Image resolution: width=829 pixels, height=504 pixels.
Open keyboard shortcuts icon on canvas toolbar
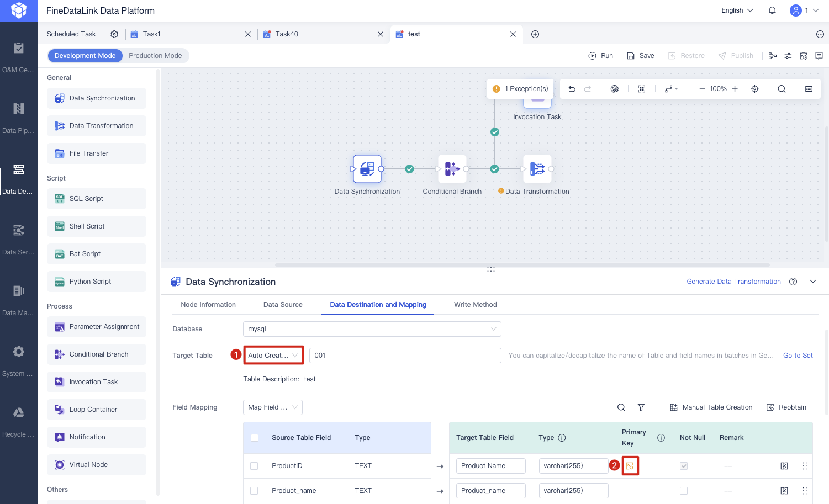[809, 89]
